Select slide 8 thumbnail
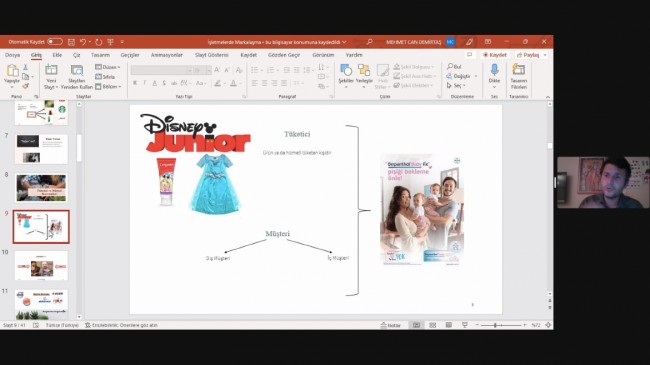Screen dimensions: 650x365 pyautogui.click(x=41, y=188)
